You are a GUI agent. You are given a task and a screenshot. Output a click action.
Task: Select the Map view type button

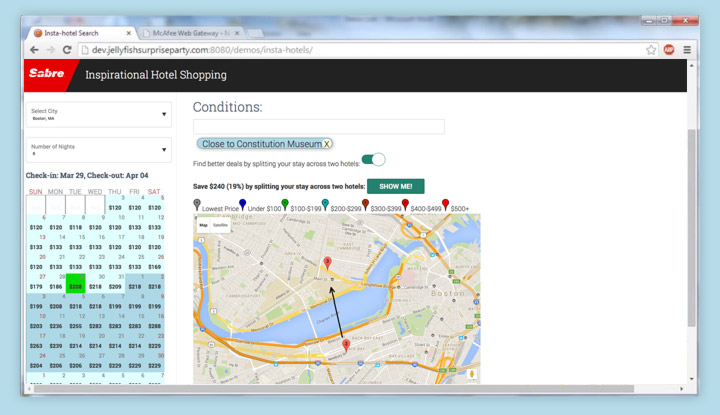[203, 226]
